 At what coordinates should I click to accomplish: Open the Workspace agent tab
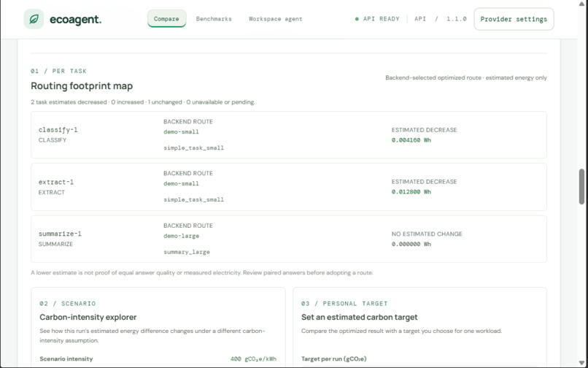(x=276, y=19)
